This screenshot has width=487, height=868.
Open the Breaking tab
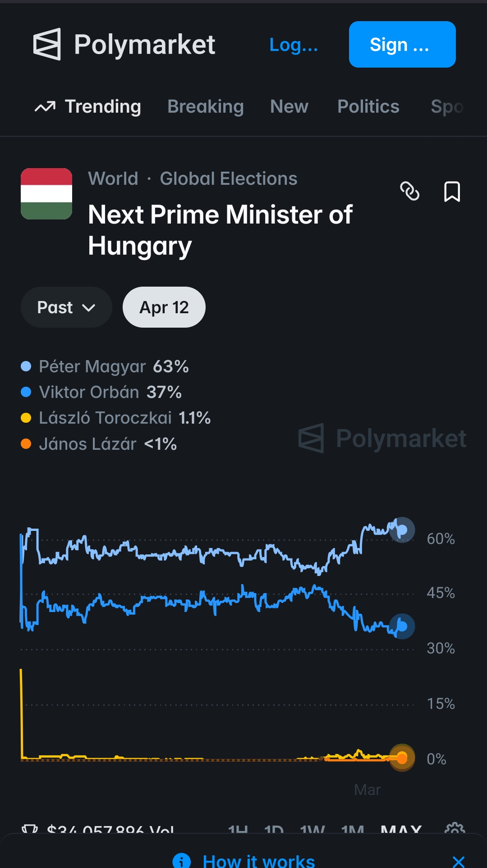206,107
